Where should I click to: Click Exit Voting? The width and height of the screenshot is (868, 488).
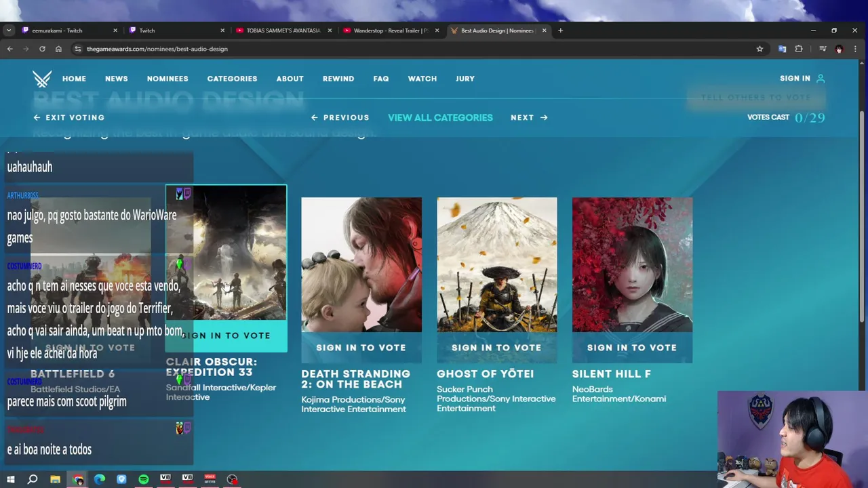(69, 117)
